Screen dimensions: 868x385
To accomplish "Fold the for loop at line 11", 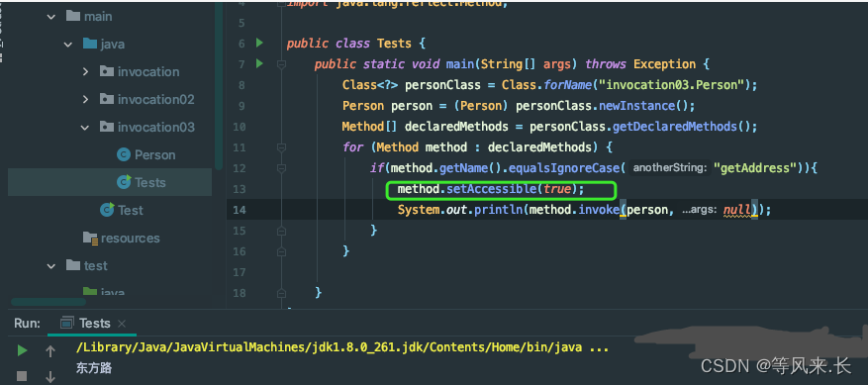I will [281, 147].
